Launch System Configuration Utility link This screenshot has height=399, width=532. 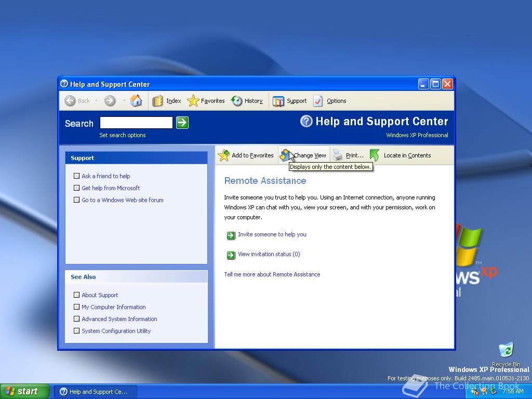[x=116, y=331]
